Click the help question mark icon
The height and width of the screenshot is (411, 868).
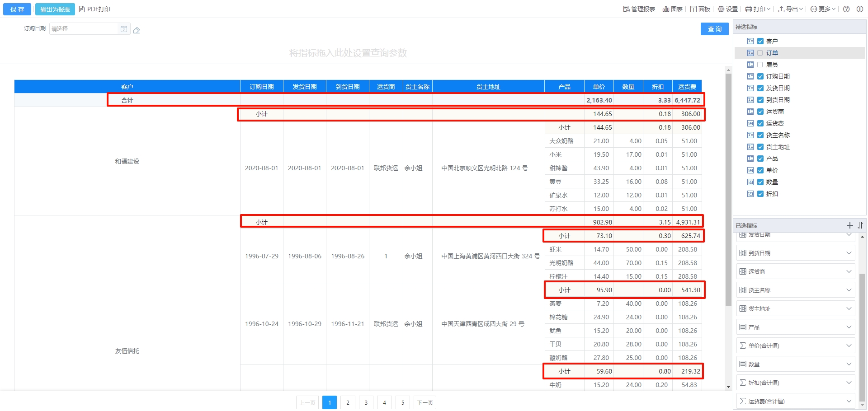(x=846, y=9)
